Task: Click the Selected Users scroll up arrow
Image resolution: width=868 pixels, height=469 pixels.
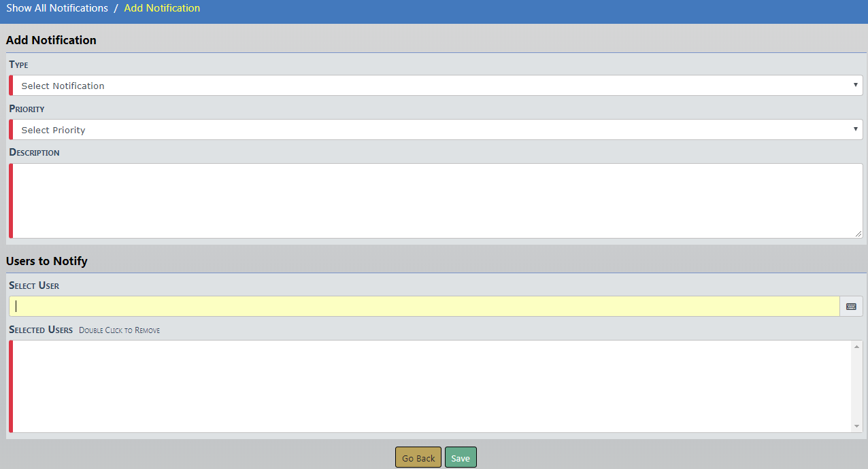Action: click(856, 347)
